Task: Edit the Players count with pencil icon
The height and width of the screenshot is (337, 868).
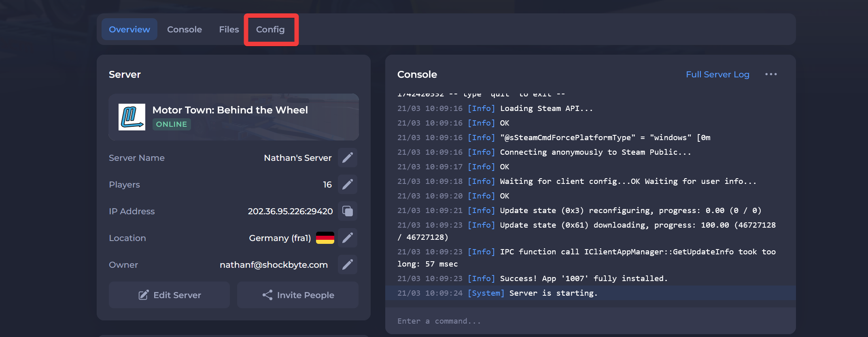Action: (x=348, y=184)
